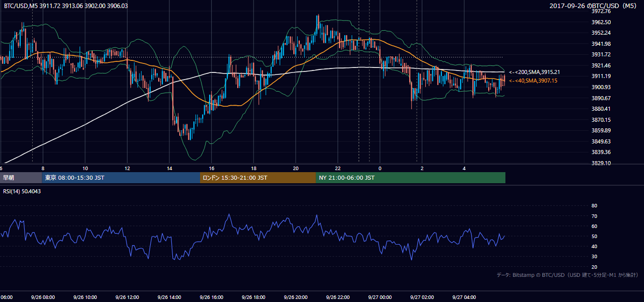Click the ロンドン 15:30-21:00 JST session bar
The image size is (644, 302).
(258, 178)
